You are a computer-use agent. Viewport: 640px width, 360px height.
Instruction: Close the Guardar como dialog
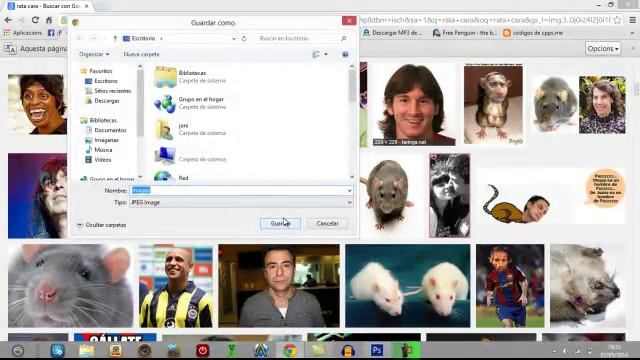click(349, 21)
